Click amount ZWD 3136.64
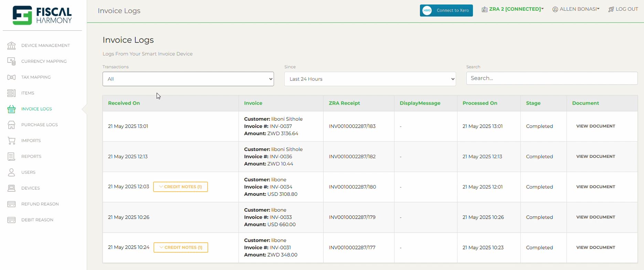This screenshot has width=644, height=270. [283, 133]
